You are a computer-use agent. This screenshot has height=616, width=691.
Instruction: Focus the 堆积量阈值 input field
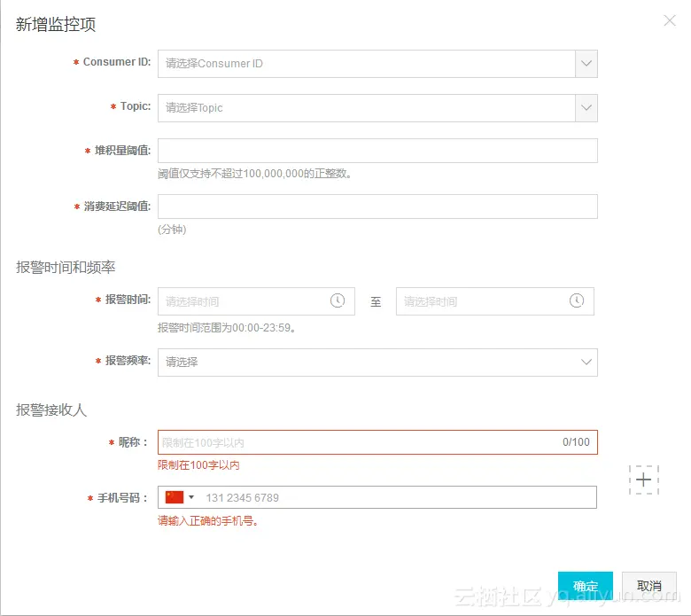pos(377,151)
